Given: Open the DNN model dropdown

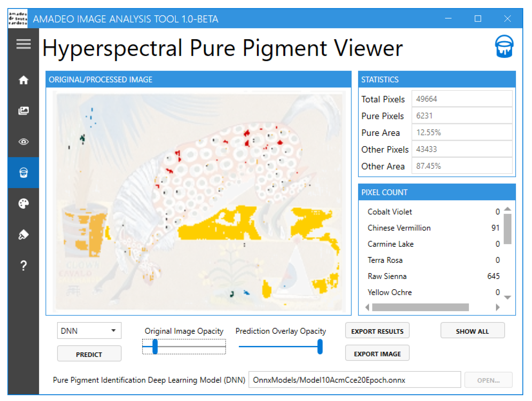Looking at the screenshot, I should coord(89,331).
